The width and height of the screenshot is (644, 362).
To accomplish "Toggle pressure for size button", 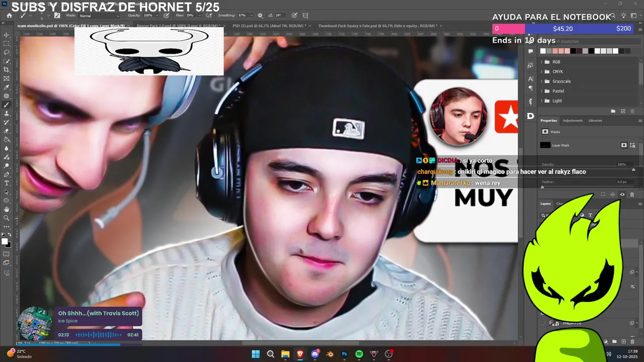I will pyautogui.click(x=294, y=16).
